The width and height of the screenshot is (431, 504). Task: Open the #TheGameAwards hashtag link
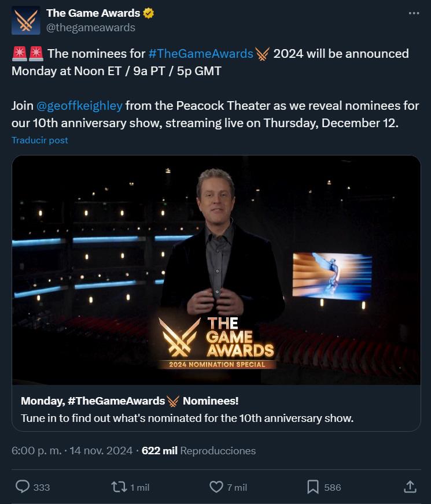click(201, 54)
